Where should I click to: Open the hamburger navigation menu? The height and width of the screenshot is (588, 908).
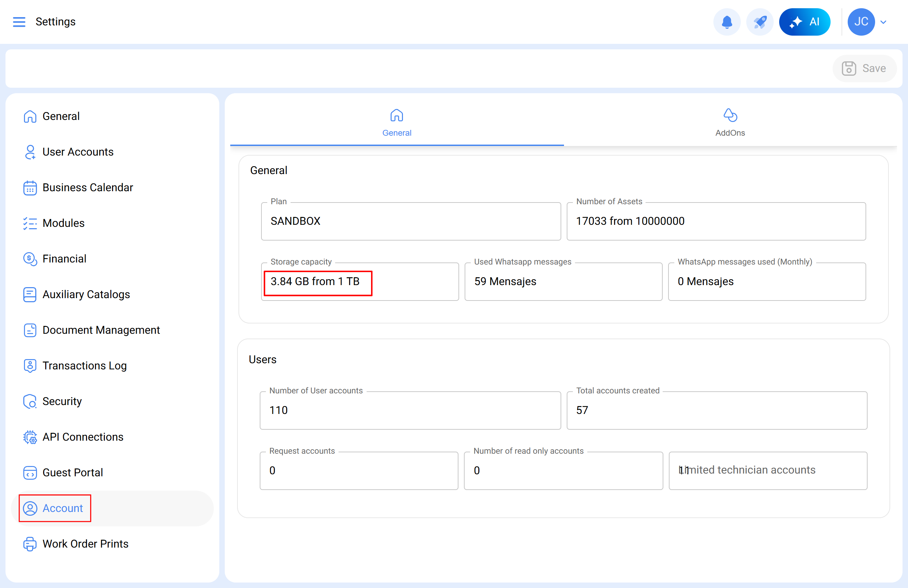point(19,22)
